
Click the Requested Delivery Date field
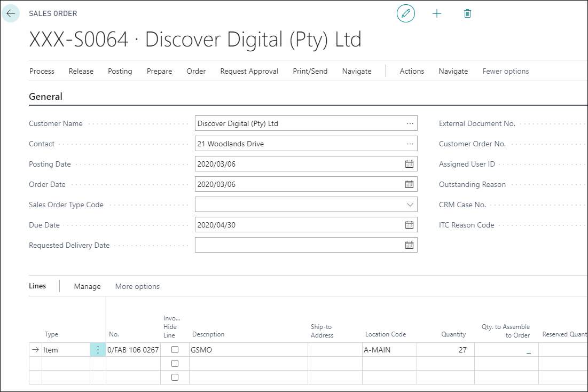pyautogui.click(x=306, y=245)
